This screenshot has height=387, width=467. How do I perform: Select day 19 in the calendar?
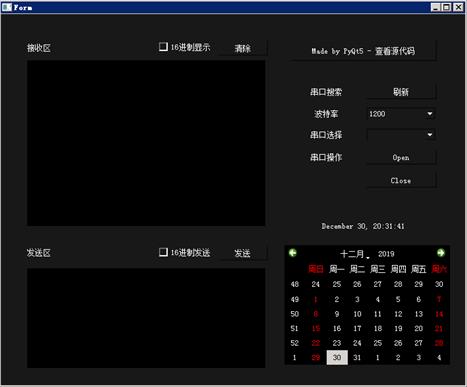(398, 328)
